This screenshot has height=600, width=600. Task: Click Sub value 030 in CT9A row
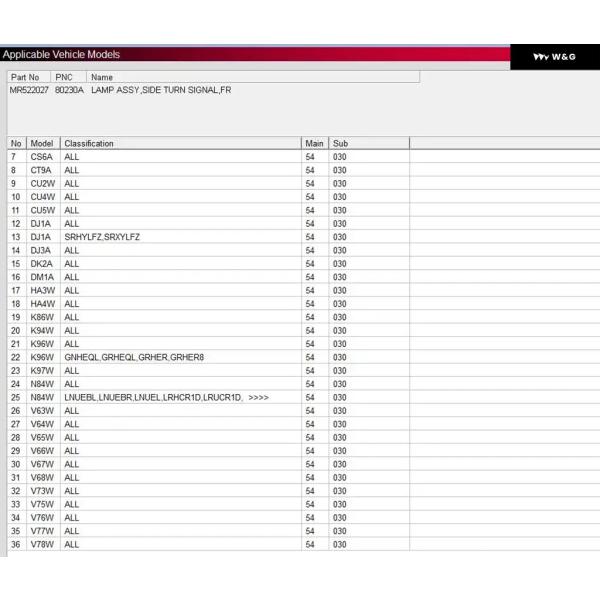[x=339, y=170]
